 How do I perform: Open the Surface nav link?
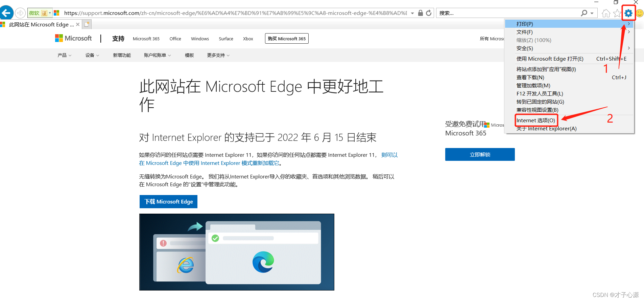coord(226,39)
